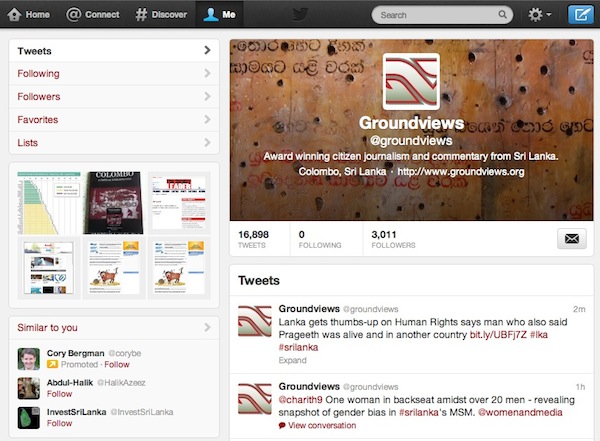
Task: Expand the Following list
Action: (x=114, y=74)
